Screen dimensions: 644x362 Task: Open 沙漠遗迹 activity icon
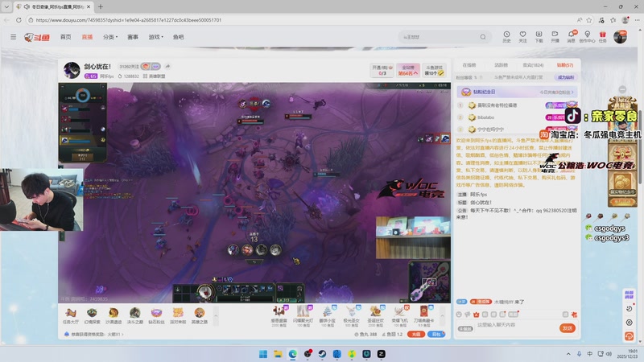(x=114, y=315)
